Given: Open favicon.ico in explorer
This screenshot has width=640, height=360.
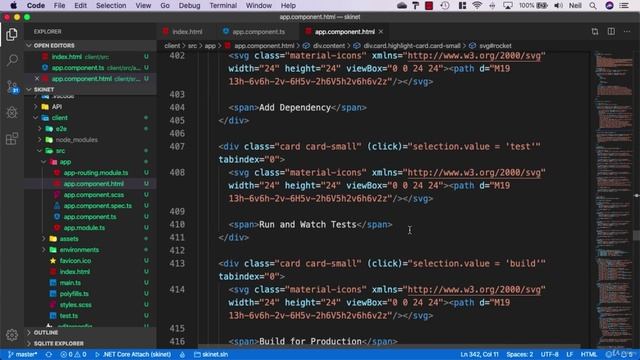Looking at the screenshot, I should pos(76,260).
